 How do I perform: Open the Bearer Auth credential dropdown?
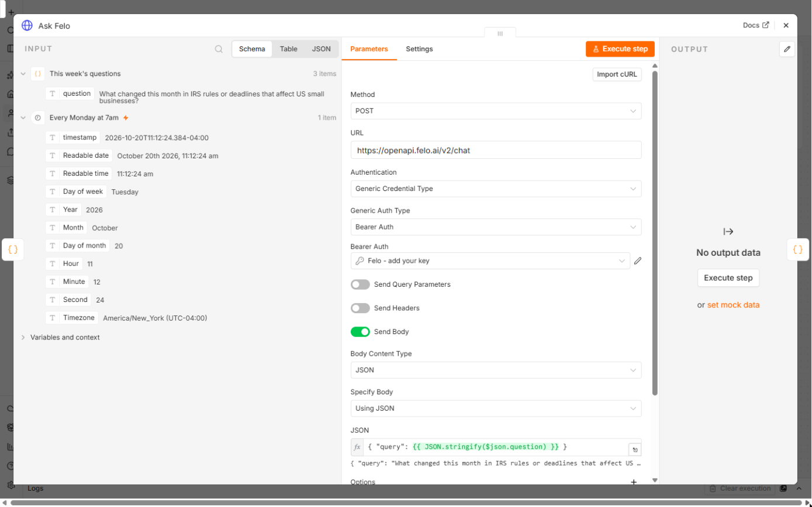coord(490,261)
